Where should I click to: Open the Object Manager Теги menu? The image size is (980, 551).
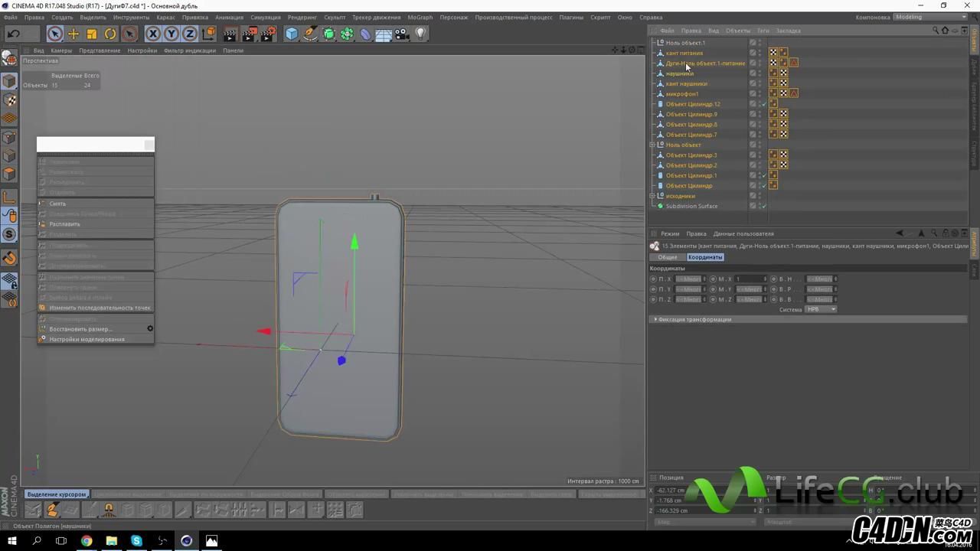763,31
